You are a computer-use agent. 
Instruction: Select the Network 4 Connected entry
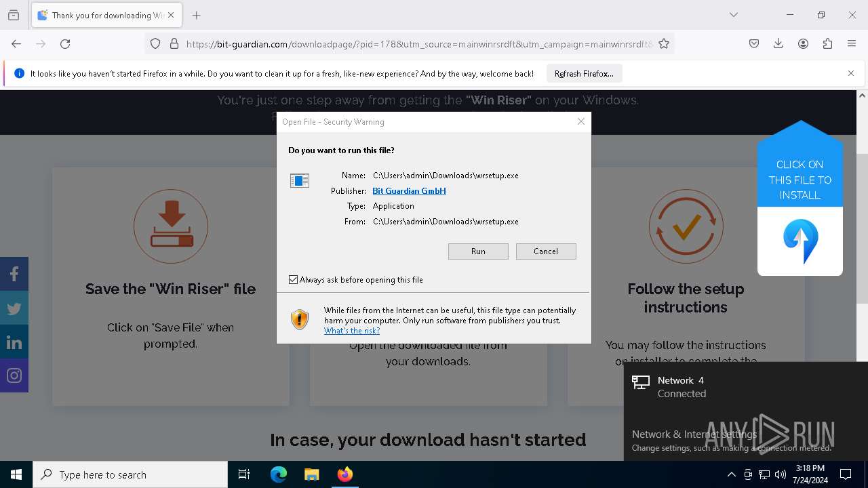pyautogui.click(x=746, y=386)
